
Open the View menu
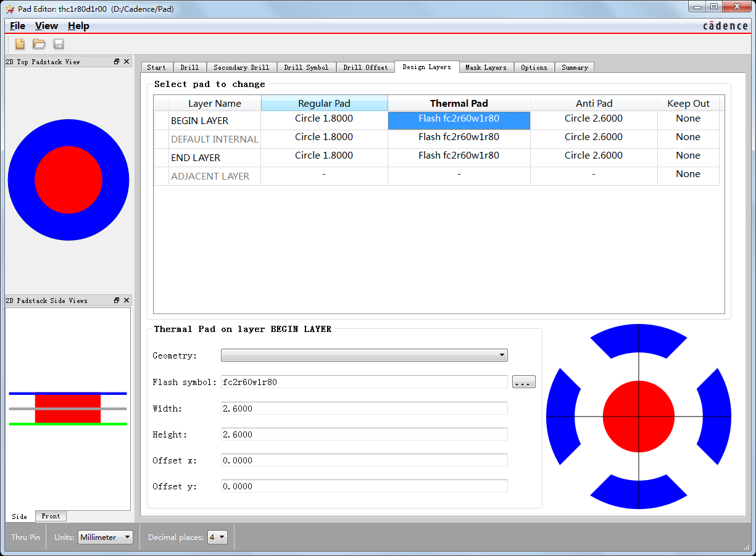tap(46, 26)
